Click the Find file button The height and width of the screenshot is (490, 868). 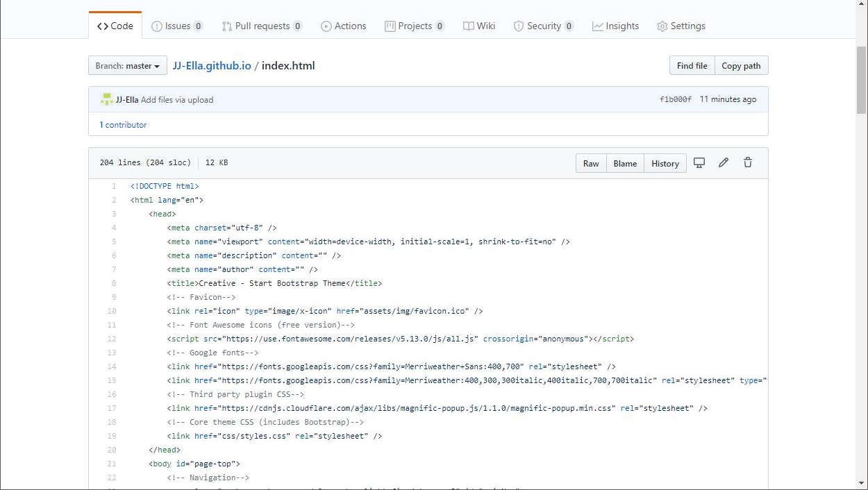[692, 66]
